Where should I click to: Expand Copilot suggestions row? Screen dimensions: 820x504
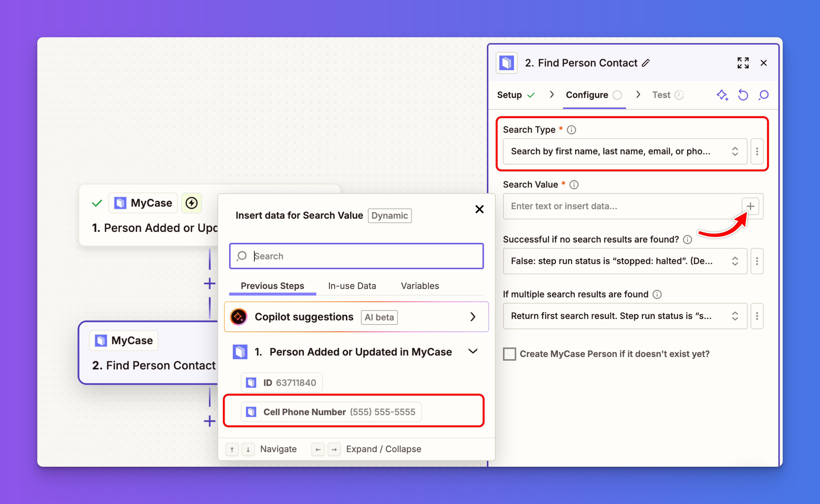point(472,317)
